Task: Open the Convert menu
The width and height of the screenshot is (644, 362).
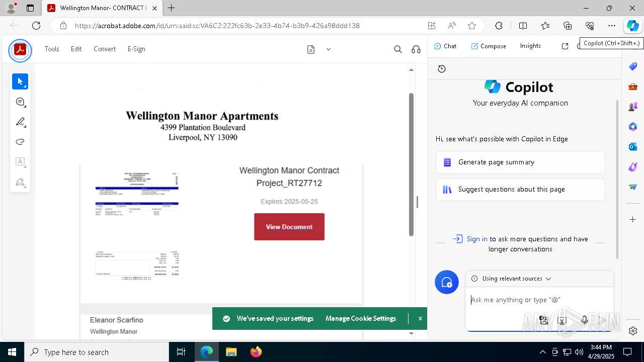Action: pyautogui.click(x=105, y=49)
